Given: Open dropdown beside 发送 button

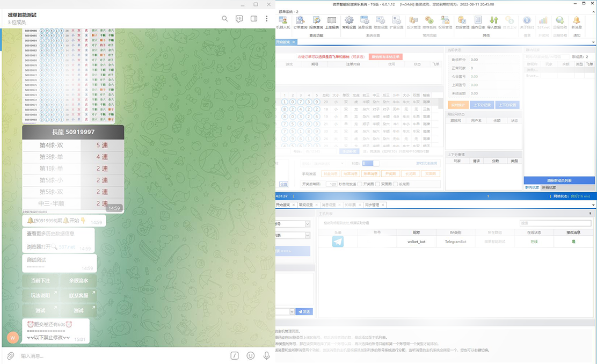Looking at the screenshot, I should pos(292,311).
